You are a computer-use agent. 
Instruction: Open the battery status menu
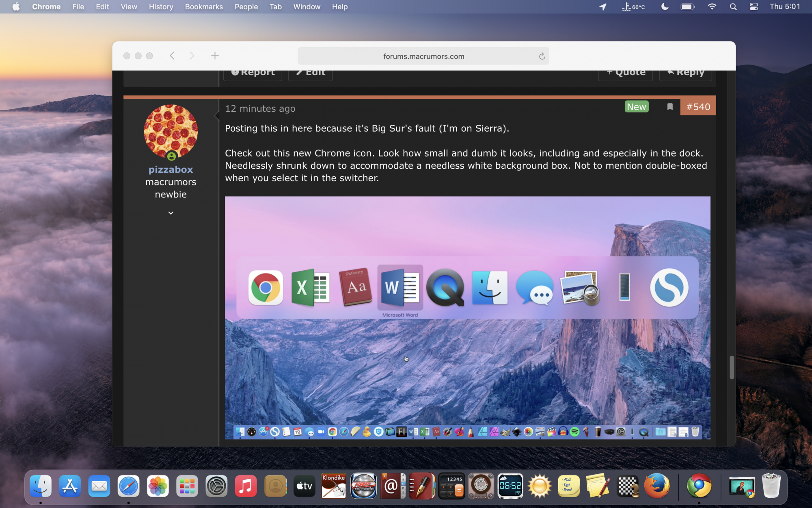tap(688, 7)
